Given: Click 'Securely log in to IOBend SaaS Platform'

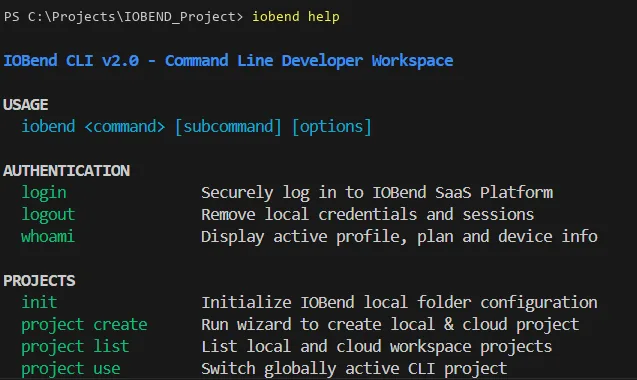Looking at the screenshot, I should pos(377,193).
